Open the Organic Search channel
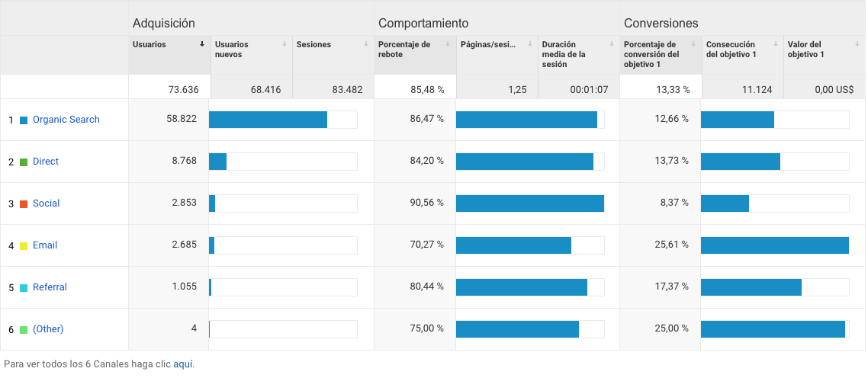This screenshot has width=868, height=378. tap(66, 120)
